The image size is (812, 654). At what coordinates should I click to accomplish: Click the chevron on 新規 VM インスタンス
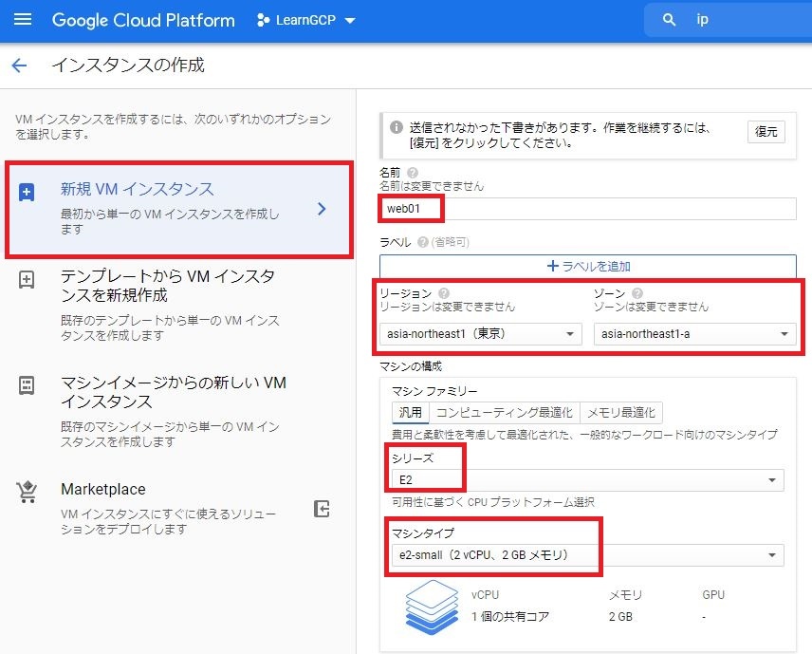click(x=322, y=209)
